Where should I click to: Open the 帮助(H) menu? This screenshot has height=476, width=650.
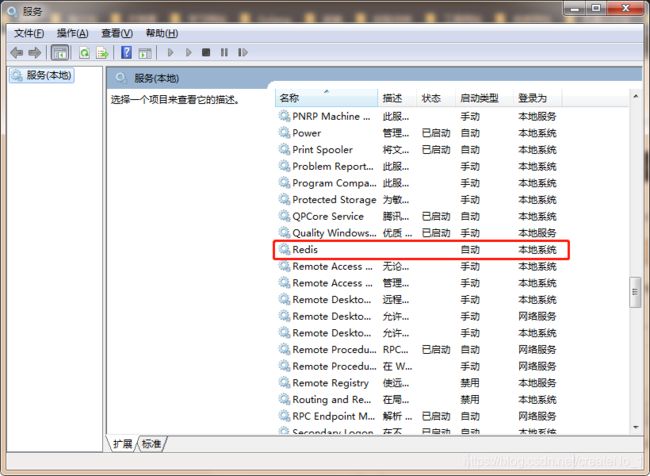(x=162, y=33)
